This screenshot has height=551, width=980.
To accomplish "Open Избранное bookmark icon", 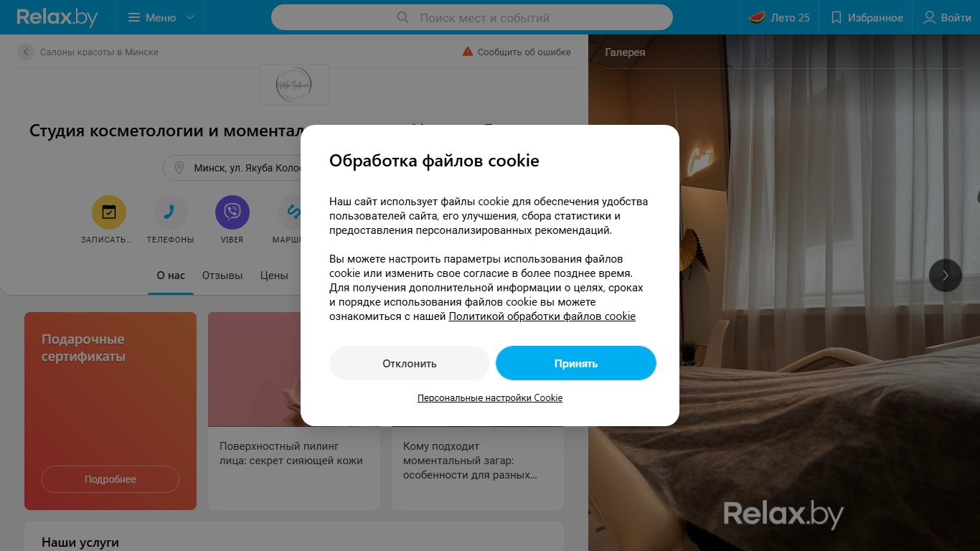I will (836, 17).
